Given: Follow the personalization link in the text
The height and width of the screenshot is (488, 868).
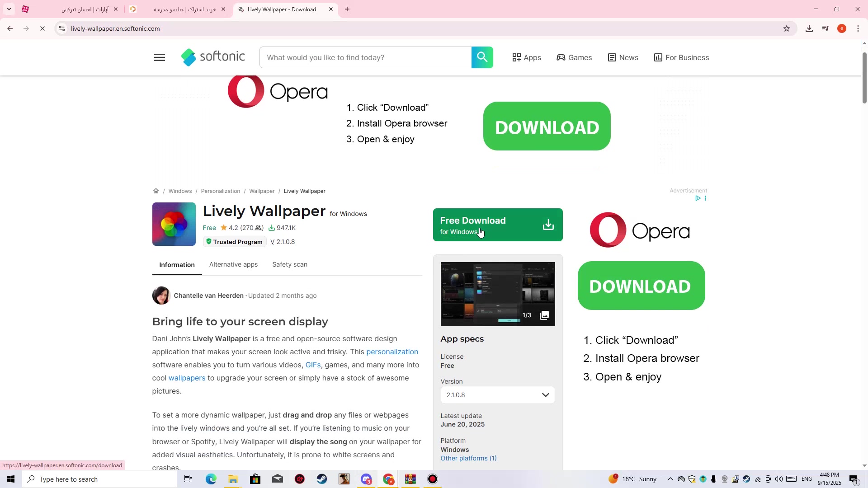Looking at the screenshot, I should tap(392, 352).
